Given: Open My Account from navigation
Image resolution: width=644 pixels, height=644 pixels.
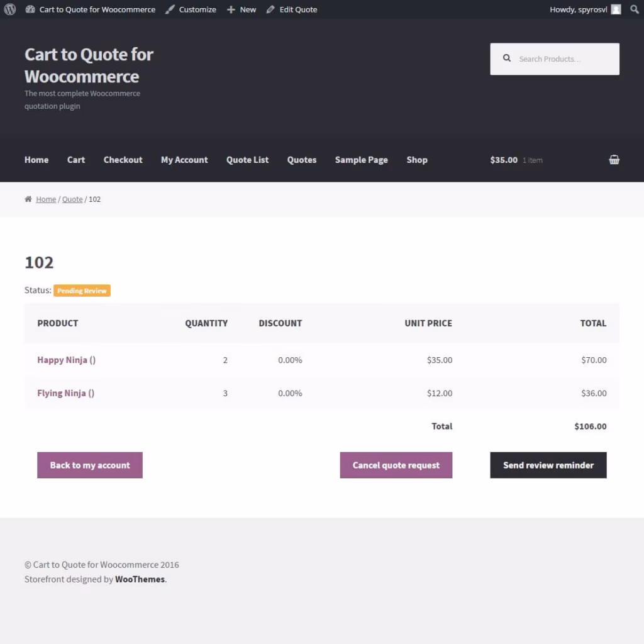Looking at the screenshot, I should 184,160.
